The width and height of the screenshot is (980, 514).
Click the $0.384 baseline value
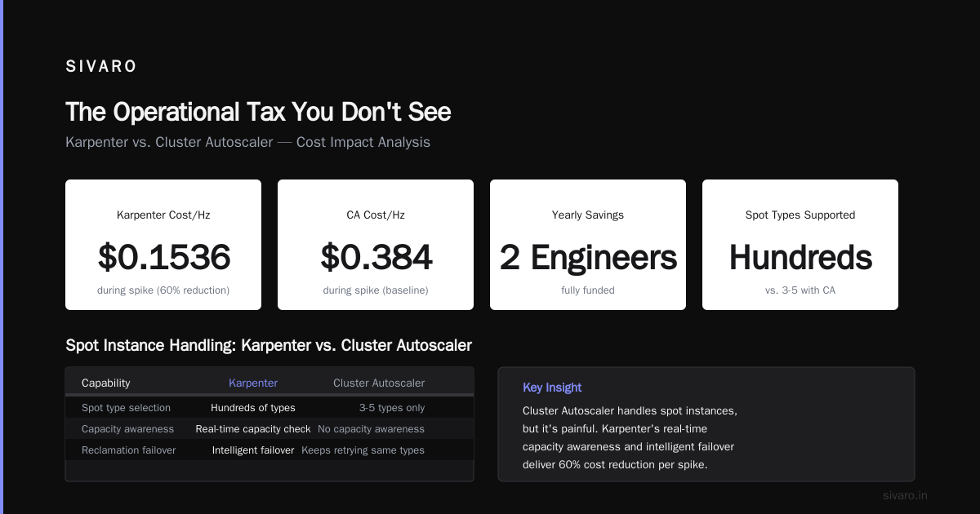click(x=376, y=257)
